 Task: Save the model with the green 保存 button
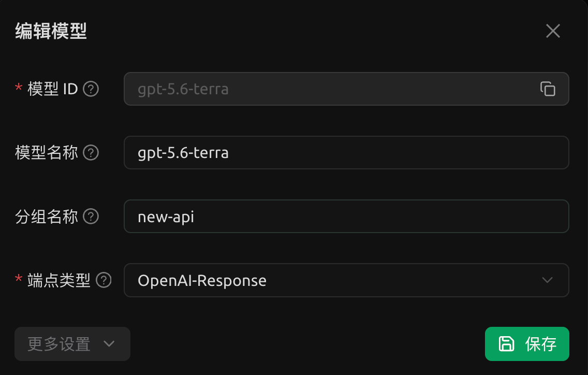(x=527, y=344)
